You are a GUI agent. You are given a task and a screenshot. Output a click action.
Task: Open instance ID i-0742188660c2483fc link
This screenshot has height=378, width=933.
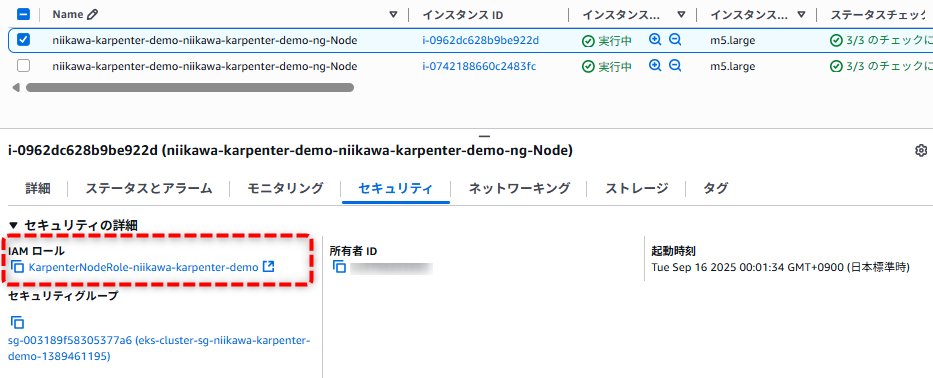point(479,66)
